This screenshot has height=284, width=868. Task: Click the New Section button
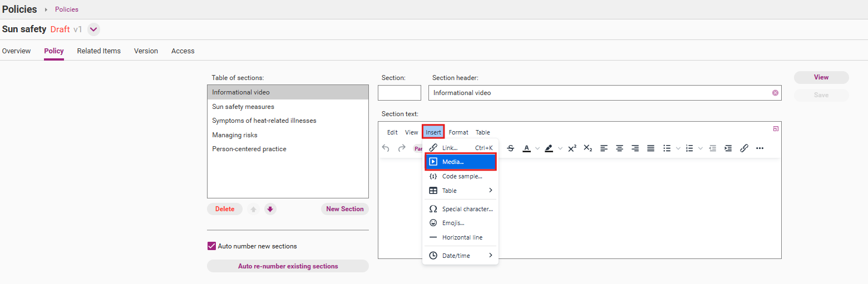(345, 209)
